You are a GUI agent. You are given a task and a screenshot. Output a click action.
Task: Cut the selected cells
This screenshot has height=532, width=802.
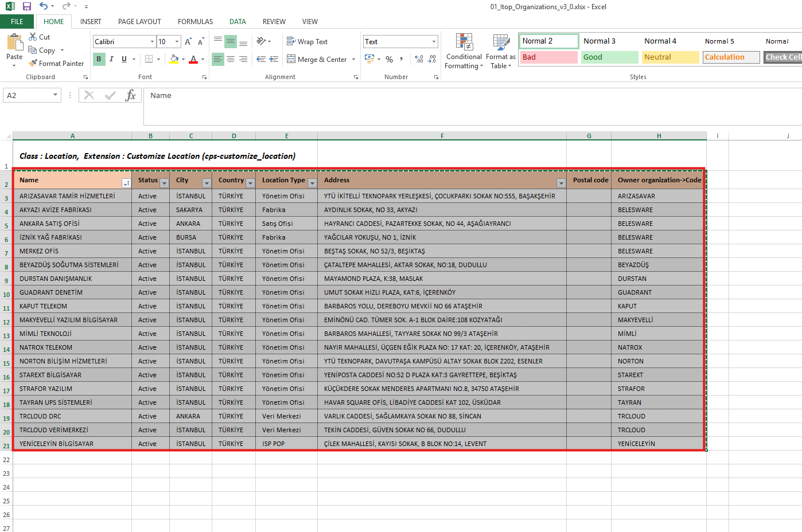point(39,37)
